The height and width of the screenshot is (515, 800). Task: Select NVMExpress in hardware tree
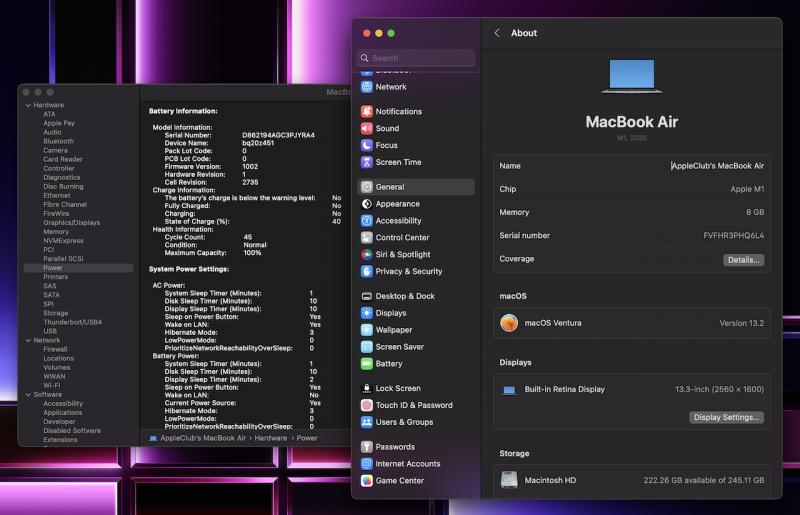[x=63, y=240]
